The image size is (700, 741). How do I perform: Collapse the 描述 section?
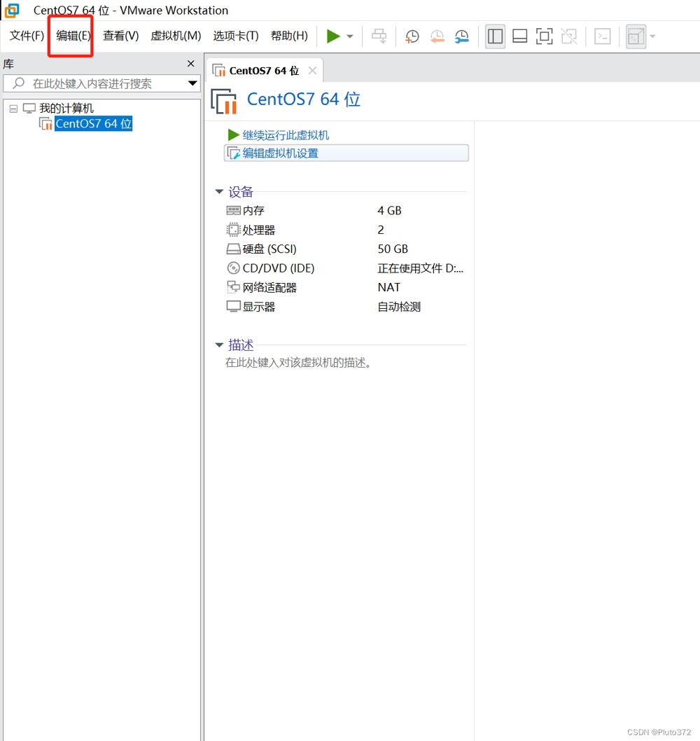coord(219,345)
